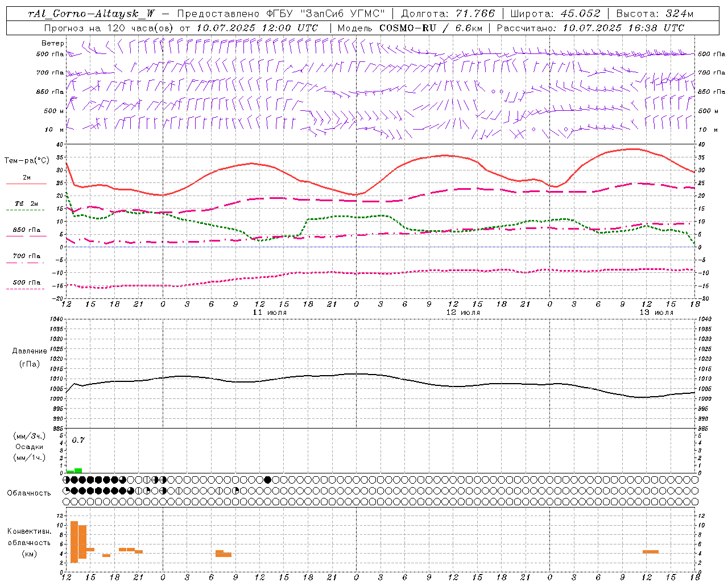The image size is (728, 582).
Task: Click the station name rAl_Gorno-Altaysk_W
Action: (x=92, y=14)
